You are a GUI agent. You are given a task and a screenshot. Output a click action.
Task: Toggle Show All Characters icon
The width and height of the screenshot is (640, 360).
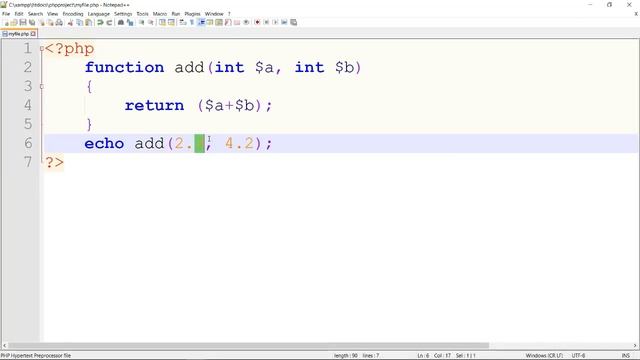[192, 22]
